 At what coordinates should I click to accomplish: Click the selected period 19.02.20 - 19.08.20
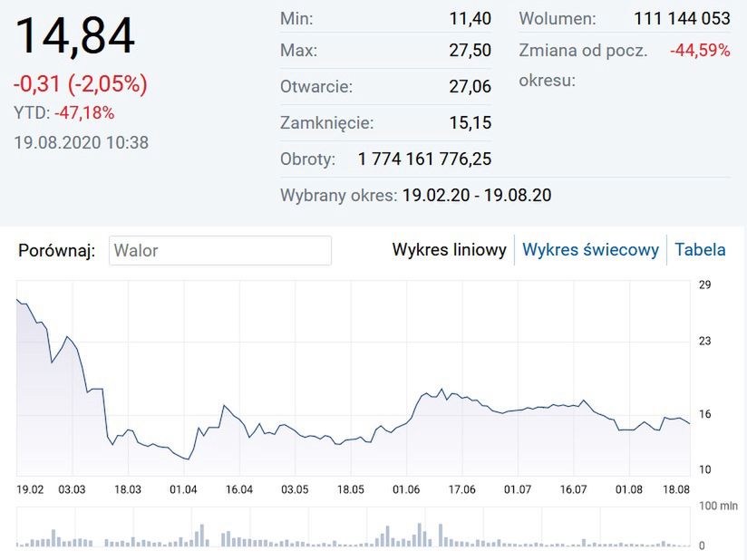(x=476, y=195)
